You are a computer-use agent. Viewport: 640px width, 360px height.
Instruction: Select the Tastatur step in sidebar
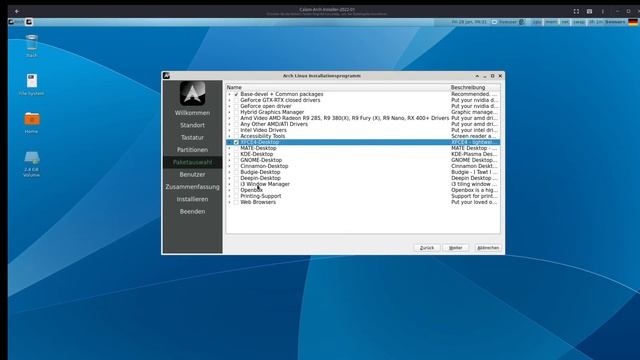[x=192, y=138]
